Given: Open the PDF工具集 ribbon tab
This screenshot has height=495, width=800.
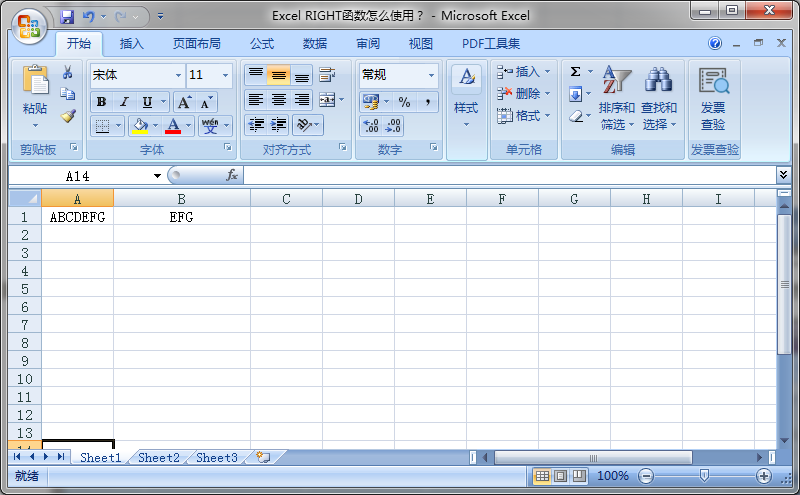Looking at the screenshot, I should (x=491, y=44).
